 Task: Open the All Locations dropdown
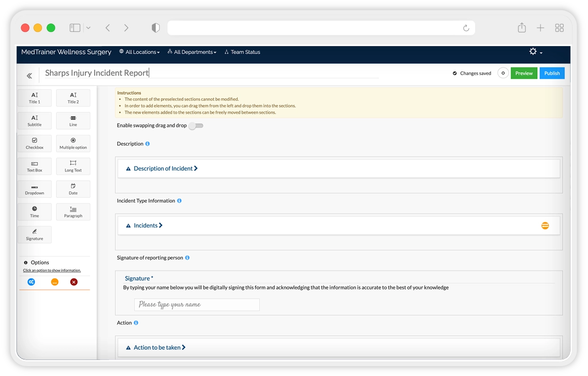click(140, 52)
